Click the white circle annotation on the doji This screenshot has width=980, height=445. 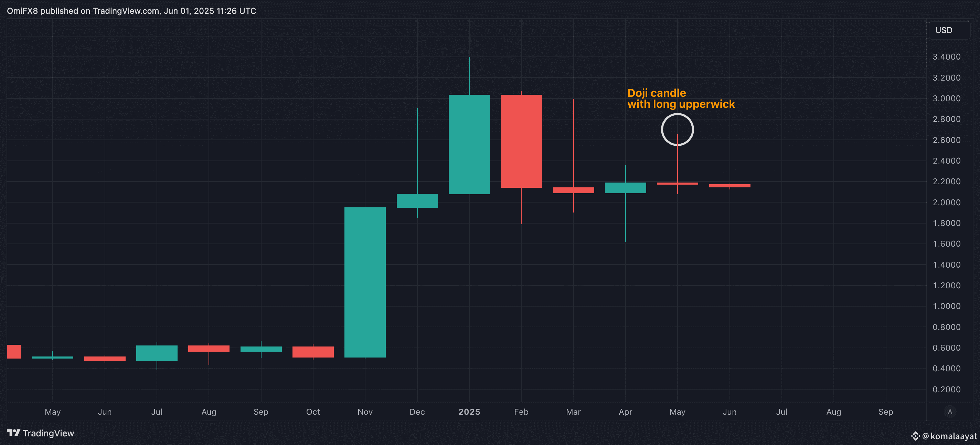[677, 114]
